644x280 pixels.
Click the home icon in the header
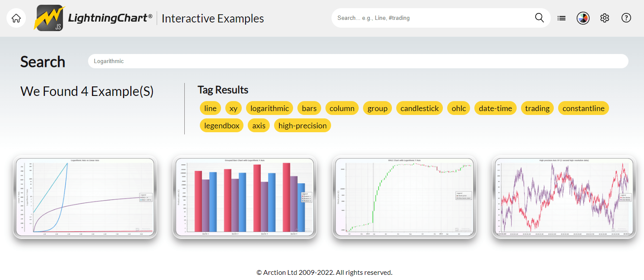(x=16, y=18)
